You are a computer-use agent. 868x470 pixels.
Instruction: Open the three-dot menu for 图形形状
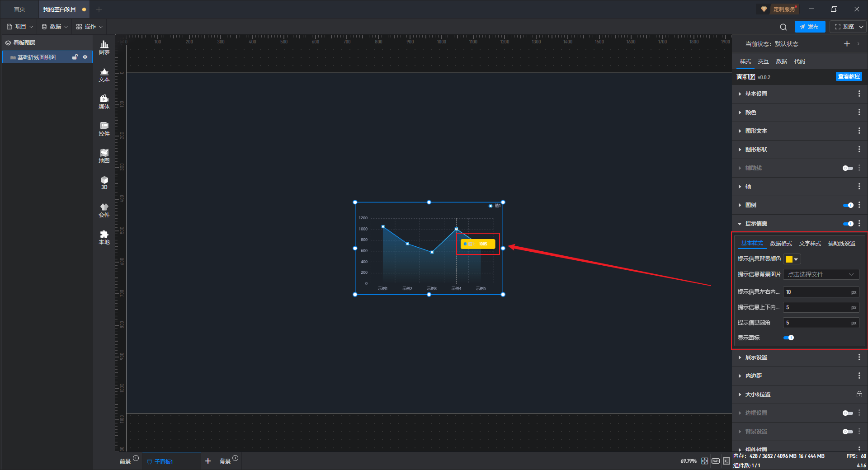coord(859,150)
